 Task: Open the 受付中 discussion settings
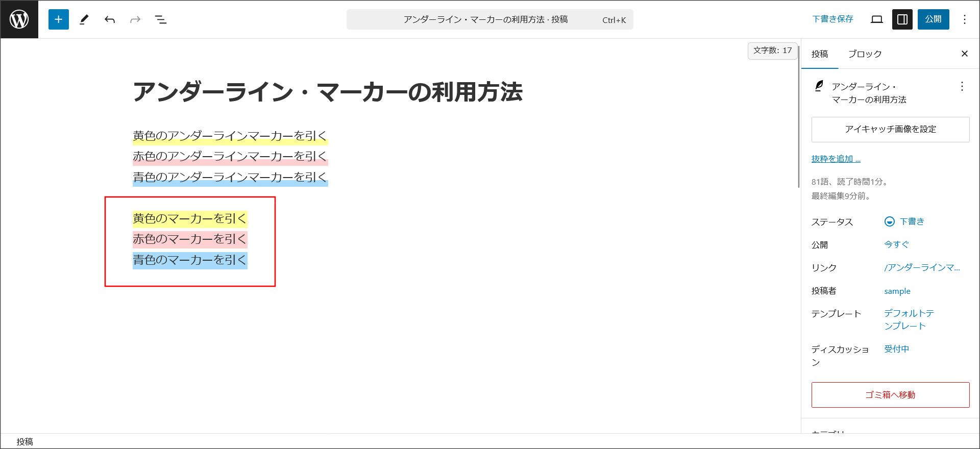tap(897, 349)
